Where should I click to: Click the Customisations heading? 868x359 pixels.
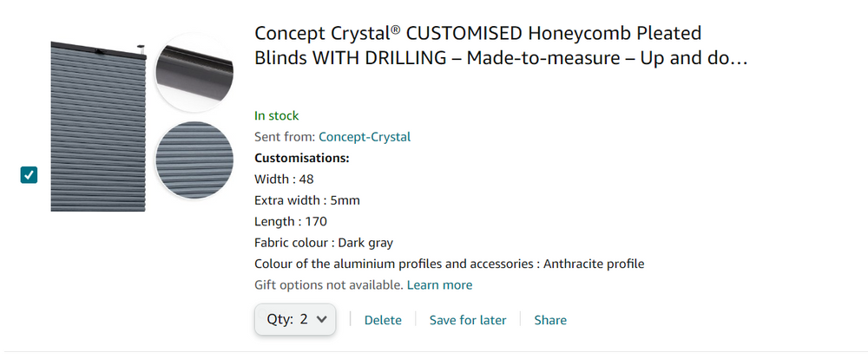301,158
